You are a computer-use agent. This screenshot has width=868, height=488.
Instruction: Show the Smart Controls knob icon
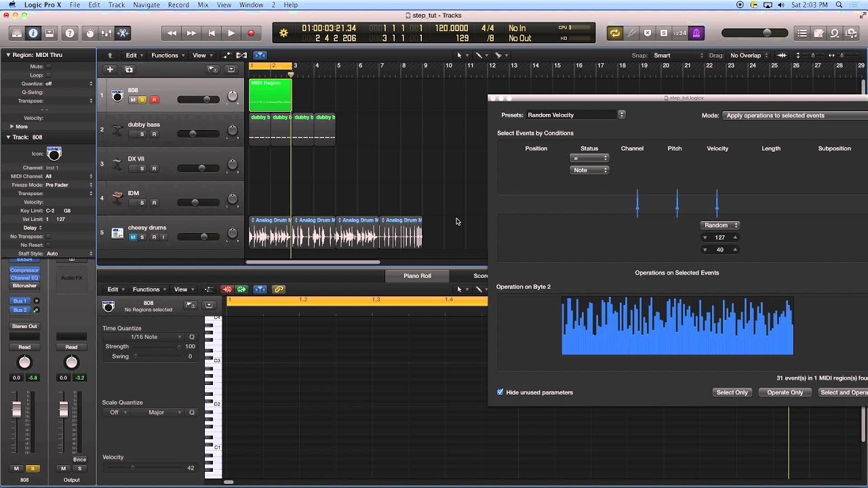point(90,33)
